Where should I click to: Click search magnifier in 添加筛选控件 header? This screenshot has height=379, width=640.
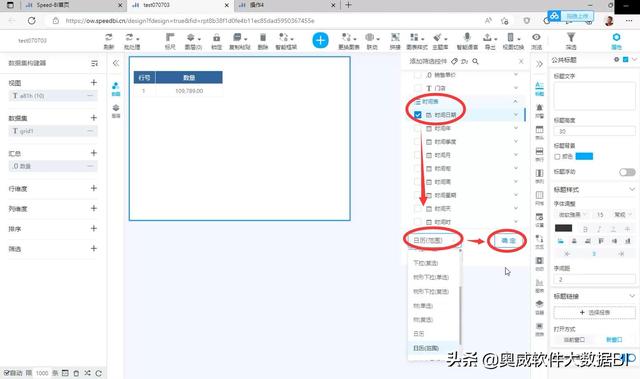[476, 61]
